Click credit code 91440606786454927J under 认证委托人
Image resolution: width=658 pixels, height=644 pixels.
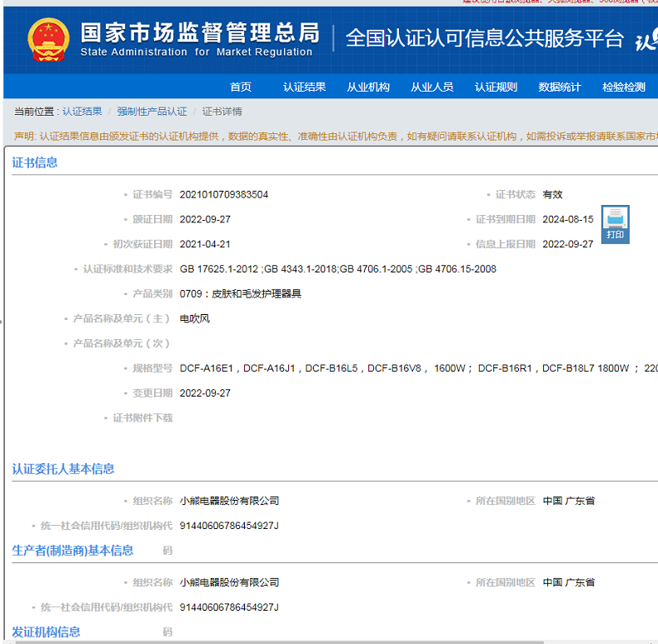pos(229,526)
